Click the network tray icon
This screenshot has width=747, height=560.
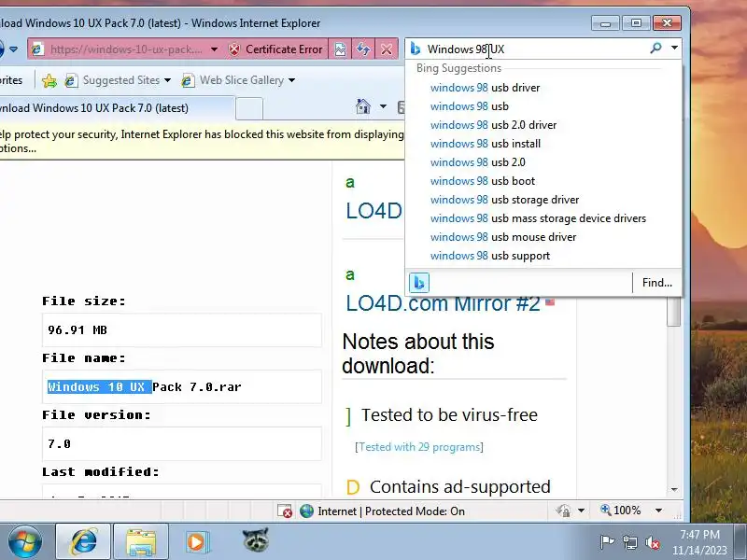(630, 542)
